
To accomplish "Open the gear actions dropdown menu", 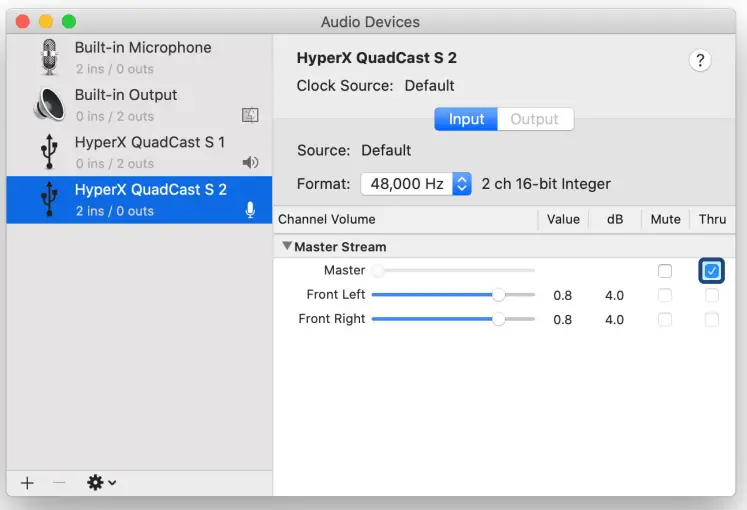I will click(101, 483).
